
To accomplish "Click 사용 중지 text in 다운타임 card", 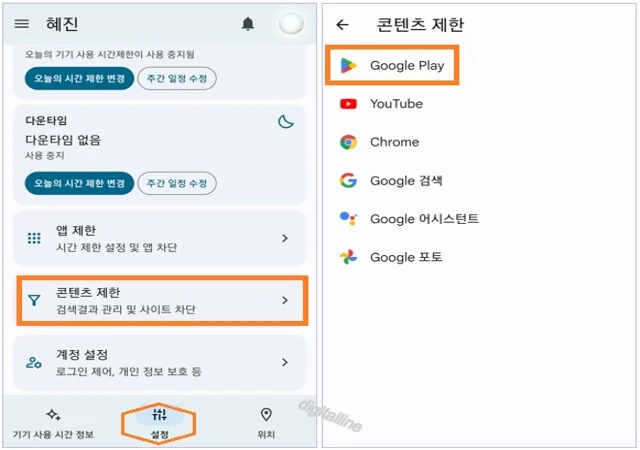I will point(44,156).
